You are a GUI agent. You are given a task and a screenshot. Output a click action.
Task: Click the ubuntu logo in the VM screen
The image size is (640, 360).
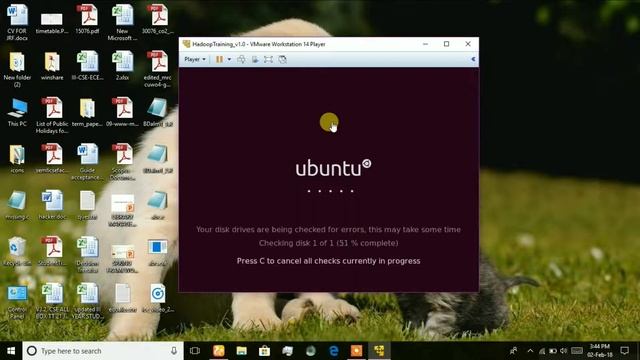click(x=333, y=168)
